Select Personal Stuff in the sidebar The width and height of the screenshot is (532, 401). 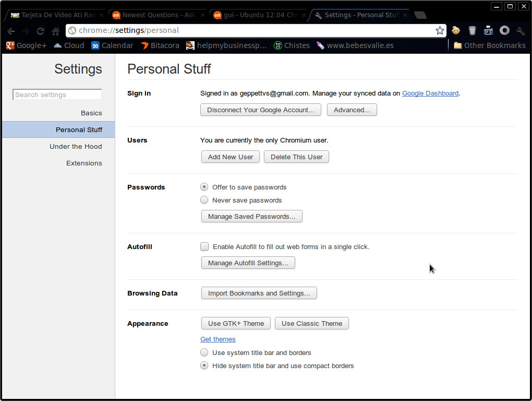click(58, 129)
